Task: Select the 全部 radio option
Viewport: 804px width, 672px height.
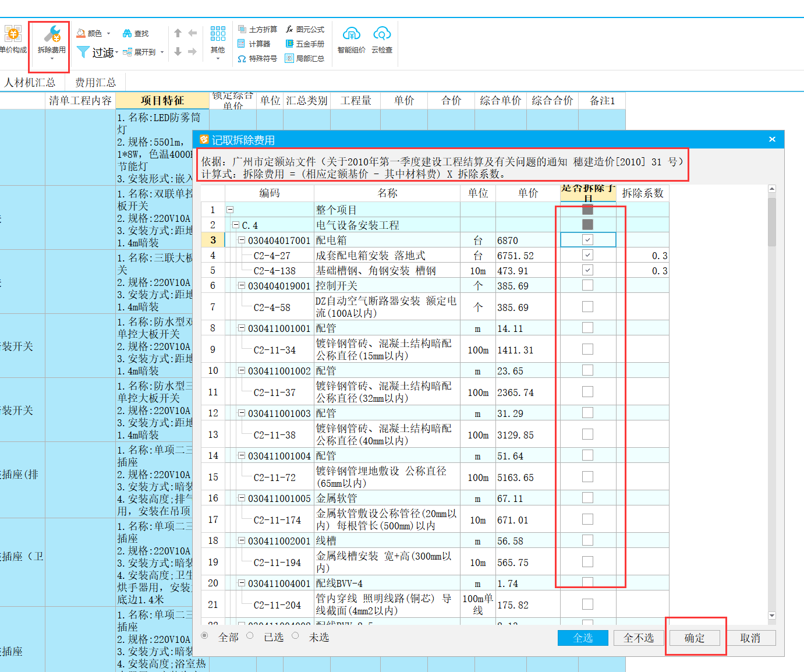Action: coord(205,636)
